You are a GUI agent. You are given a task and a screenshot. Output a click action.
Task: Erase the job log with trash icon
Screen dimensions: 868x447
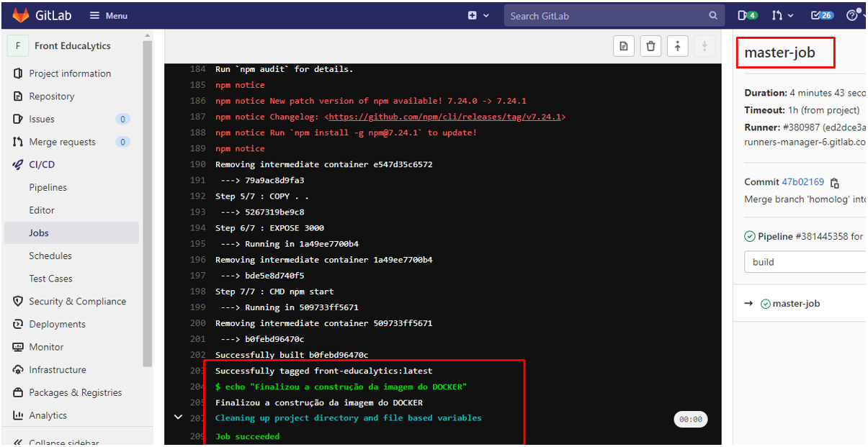click(x=650, y=46)
